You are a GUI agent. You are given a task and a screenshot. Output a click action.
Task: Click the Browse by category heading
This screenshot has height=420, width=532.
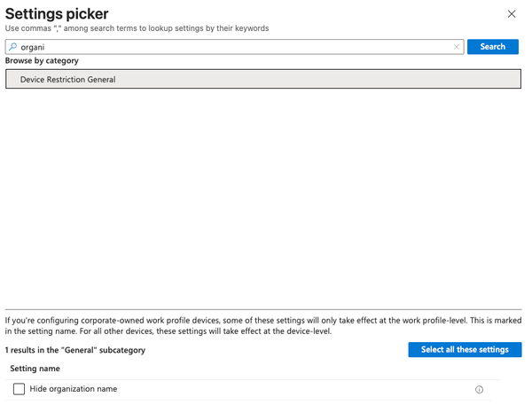point(42,61)
